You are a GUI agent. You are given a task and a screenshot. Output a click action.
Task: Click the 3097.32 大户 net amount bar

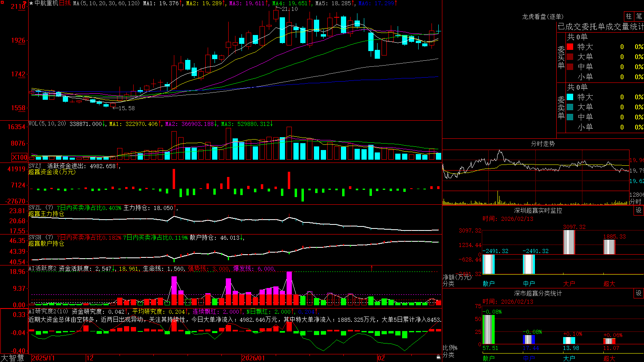[x=569, y=242]
